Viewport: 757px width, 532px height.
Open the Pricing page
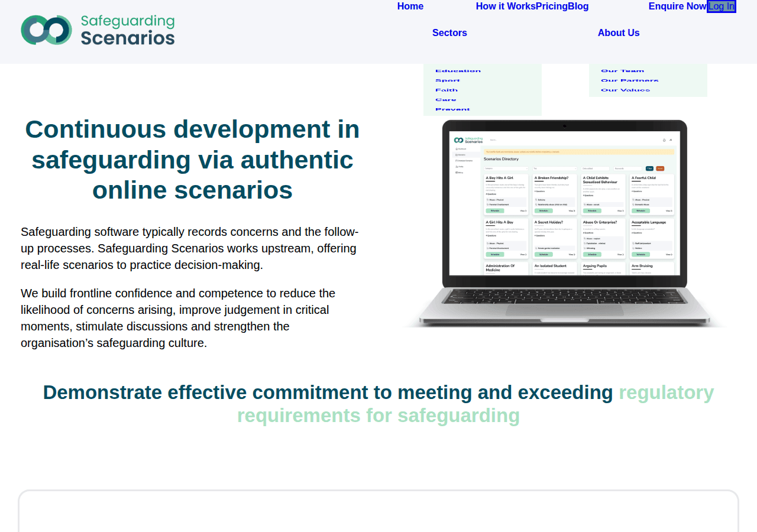click(552, 7)
